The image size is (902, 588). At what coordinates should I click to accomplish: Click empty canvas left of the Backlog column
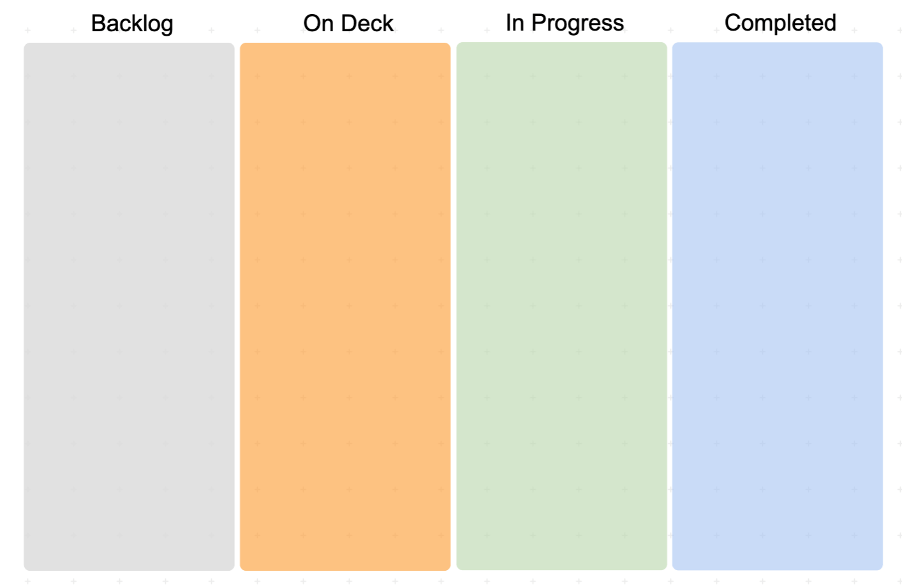(11, 307)
